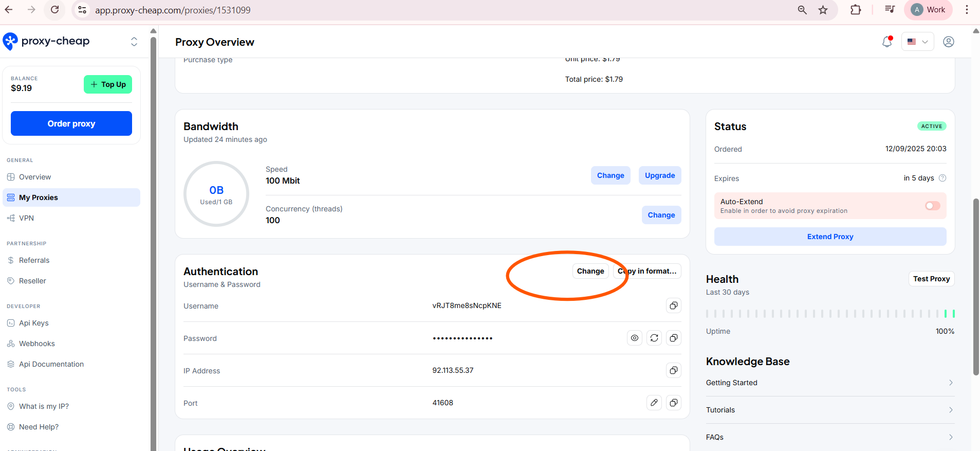The width and height of the screenshot is (980, 451).
Task: Edit the port number
Action: (x=654, y=403)
